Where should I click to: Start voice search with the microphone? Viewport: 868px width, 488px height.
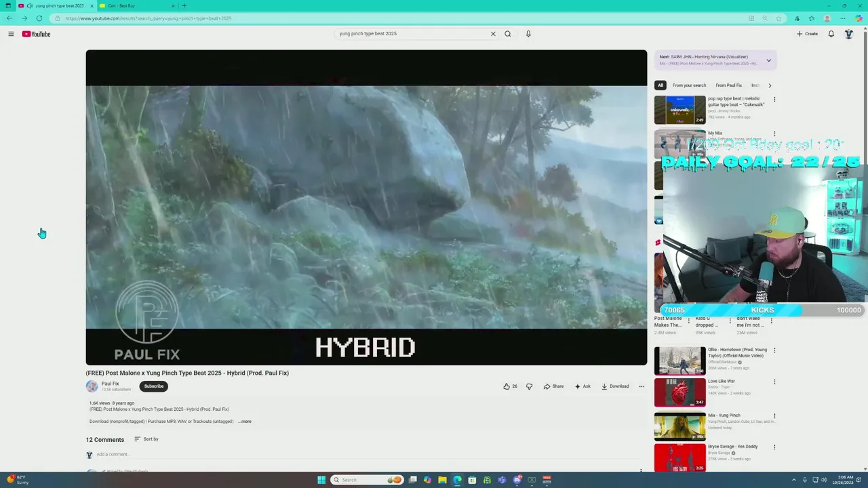point(528,34)
